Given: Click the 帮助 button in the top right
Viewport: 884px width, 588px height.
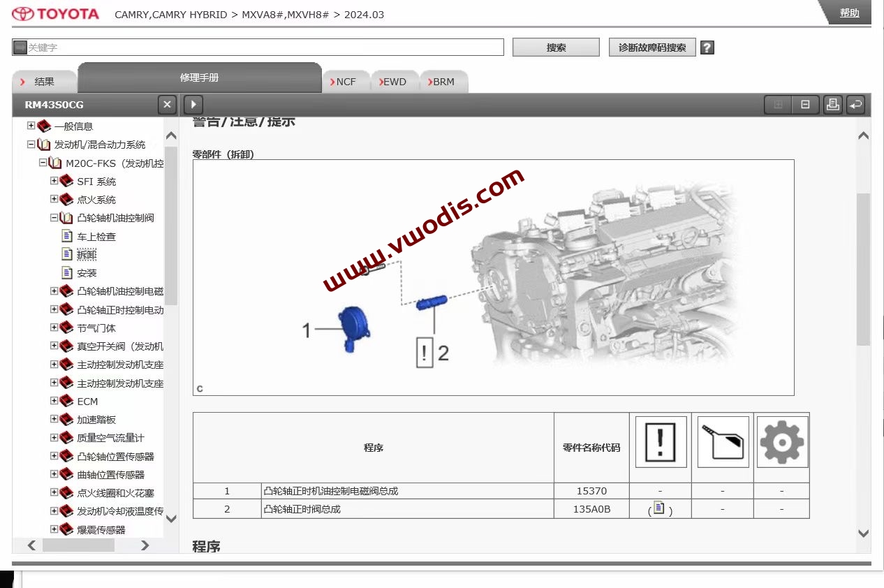Looking at the screenshot, I should tap(848, 13).
